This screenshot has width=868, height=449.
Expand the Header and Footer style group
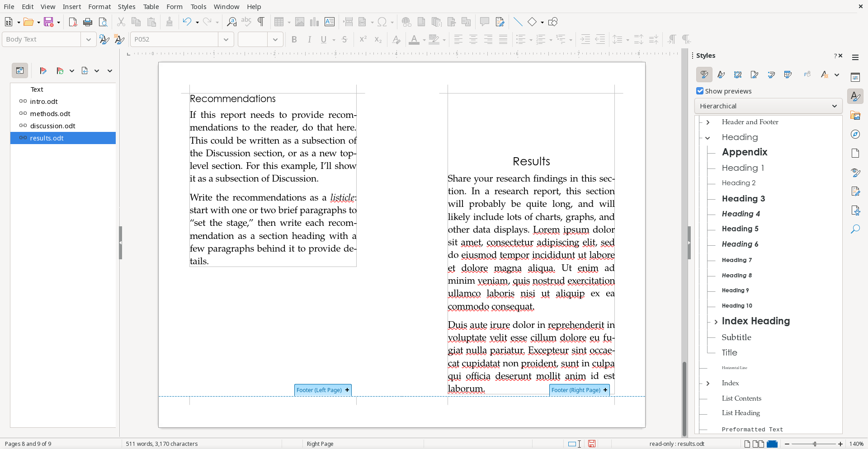(708, 122)
